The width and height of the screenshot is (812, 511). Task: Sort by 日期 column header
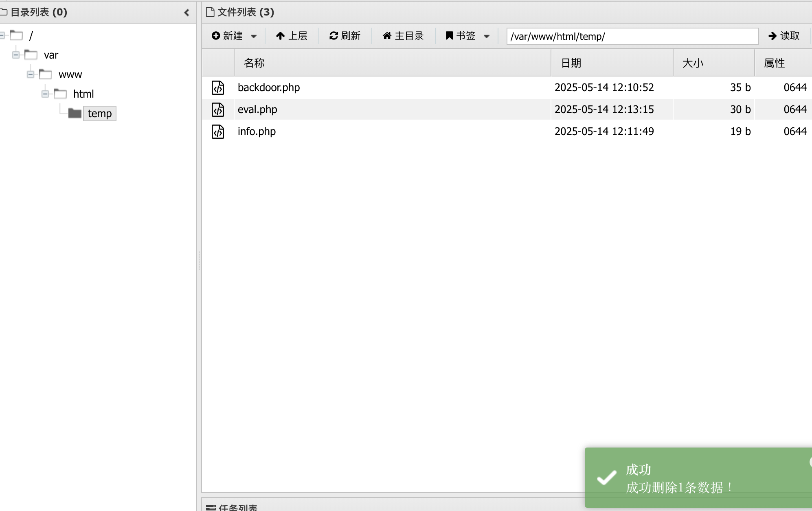(x=612, y=63)
